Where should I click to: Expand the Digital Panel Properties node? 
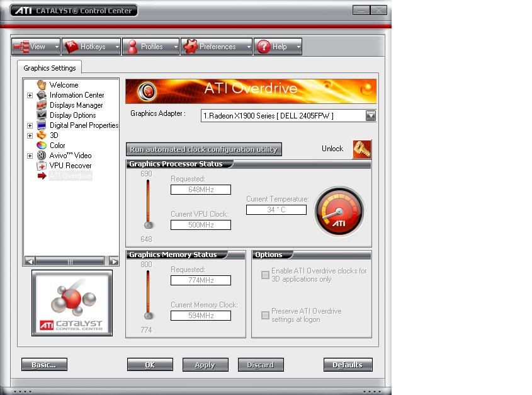pyautogui.click(x=30, y=125)
